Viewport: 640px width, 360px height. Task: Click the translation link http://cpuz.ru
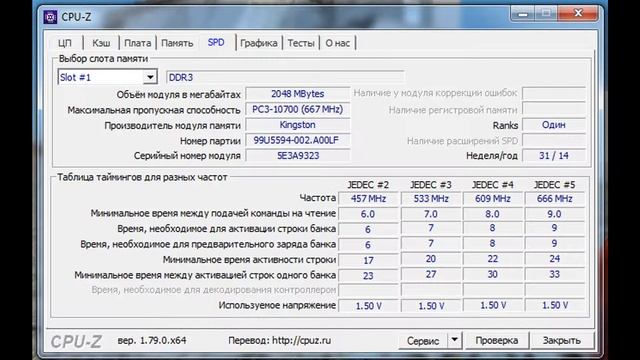[x=302, y=340]
